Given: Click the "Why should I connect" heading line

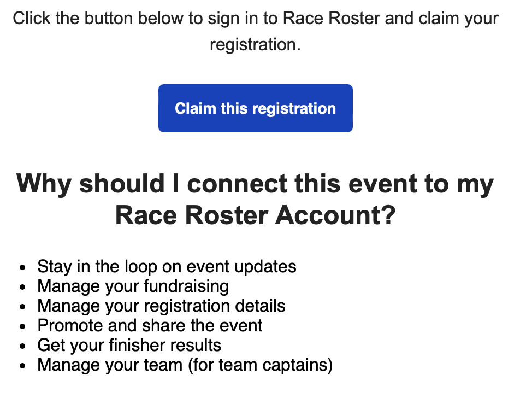Looking at the screenshot, I should 255,184.
